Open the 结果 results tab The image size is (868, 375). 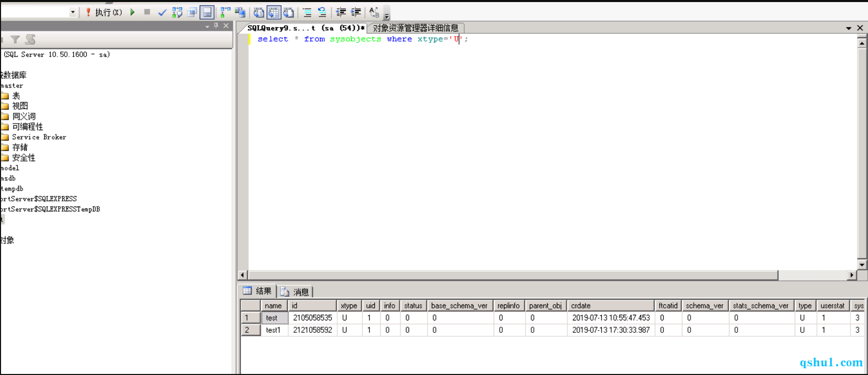pyautogui.click(x=258, y=291)
